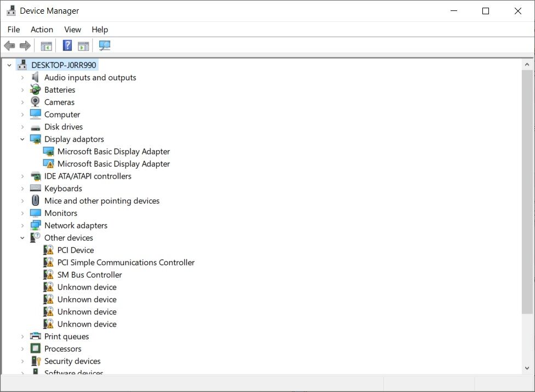Click the Batteries category icon

pyautogui.click(x=35, y=90)
